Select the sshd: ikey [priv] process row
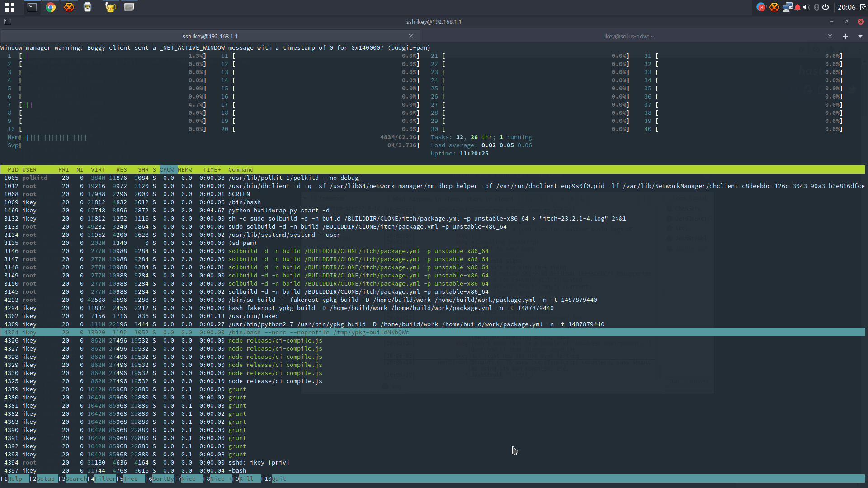 click(x=432, y=463)
